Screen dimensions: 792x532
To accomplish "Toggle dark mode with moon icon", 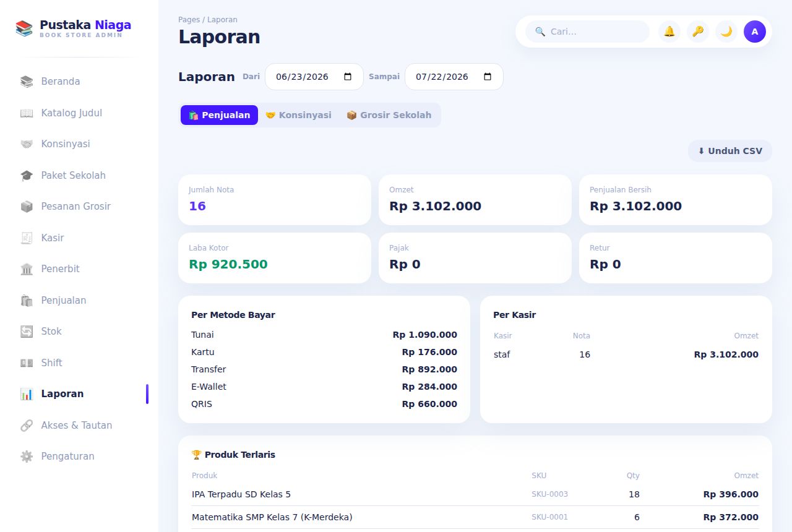I will pyautogui.click(x=726, y=32).
